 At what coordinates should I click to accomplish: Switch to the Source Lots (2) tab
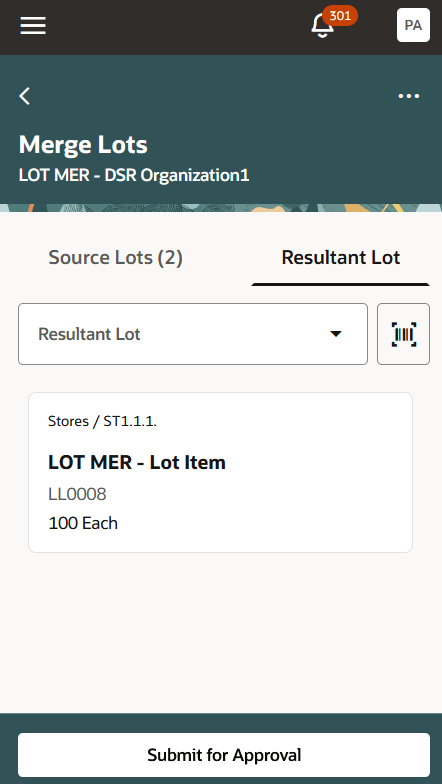coord(116,258)
